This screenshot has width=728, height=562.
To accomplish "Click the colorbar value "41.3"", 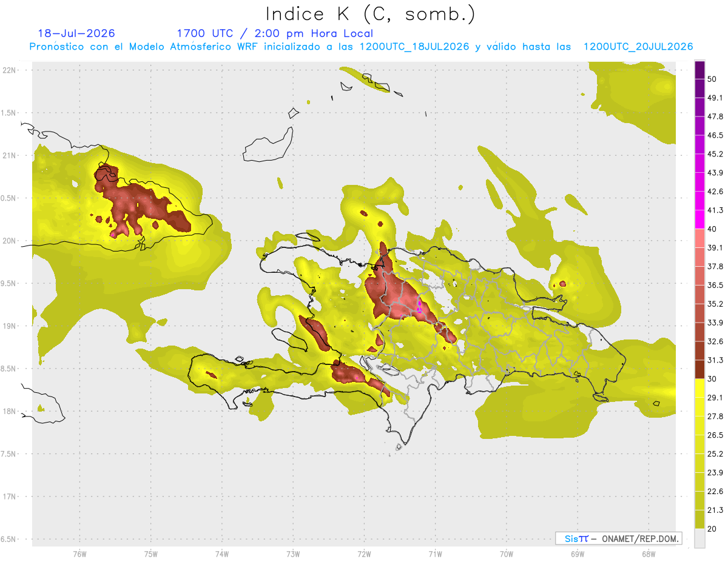I will (715, 210).
